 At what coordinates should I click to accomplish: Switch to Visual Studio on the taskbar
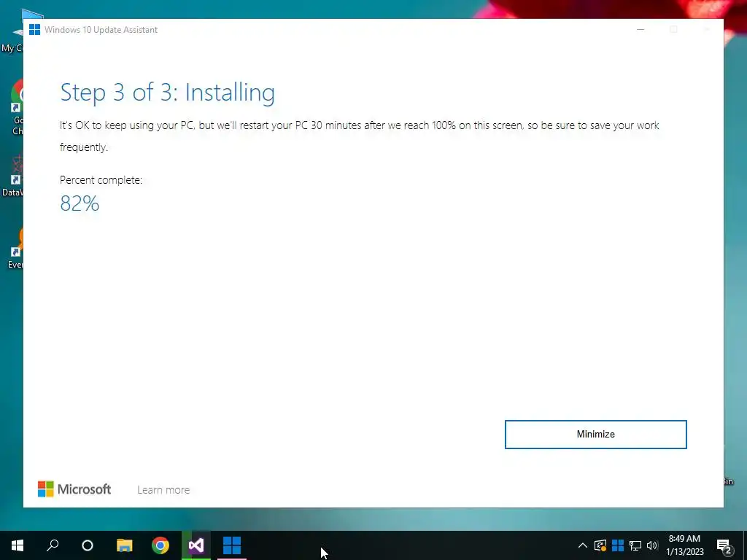click(x=196, y=545)
